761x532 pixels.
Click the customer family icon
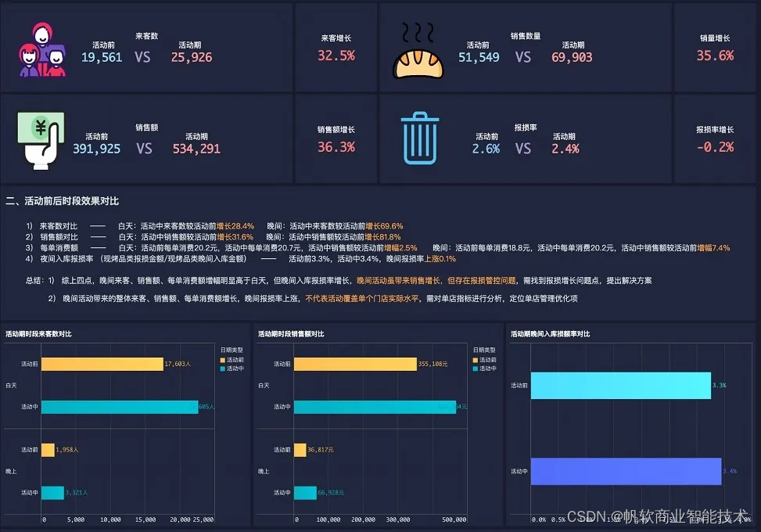[x=42, y=49]
